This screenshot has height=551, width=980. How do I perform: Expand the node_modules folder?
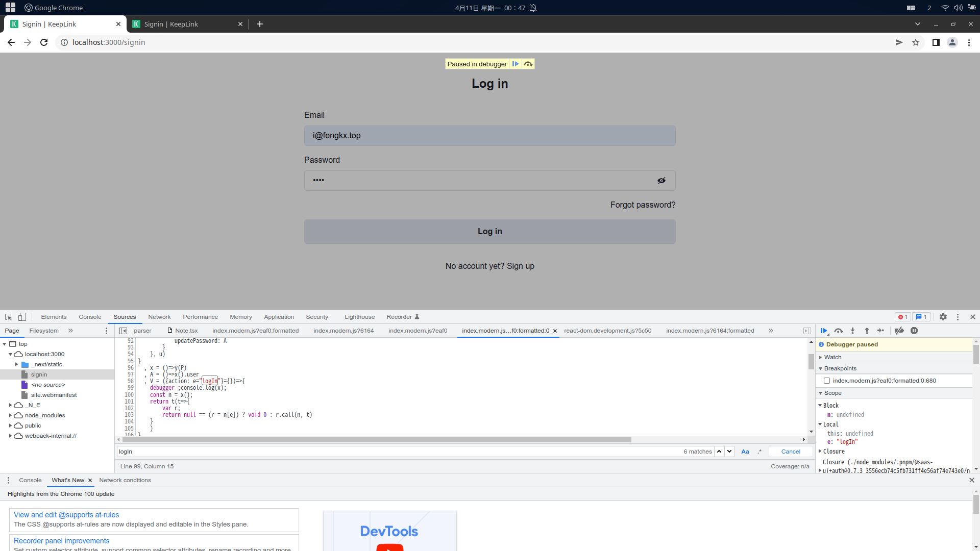click(10, 415)
